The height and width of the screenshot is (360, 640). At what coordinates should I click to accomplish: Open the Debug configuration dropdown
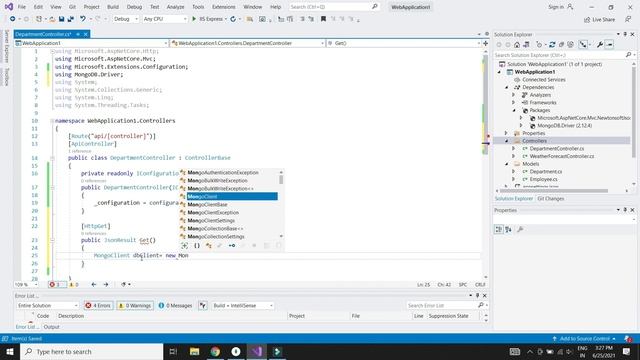tap(125, 19)
